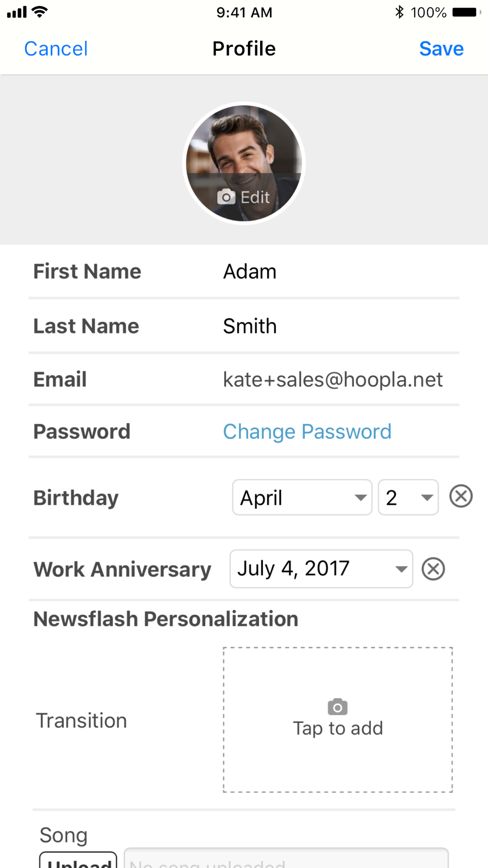The height and width of the screenshot is (868, 488).
Task: Tap the Wi-Fi status icon
Action: [x=40, y=12]
